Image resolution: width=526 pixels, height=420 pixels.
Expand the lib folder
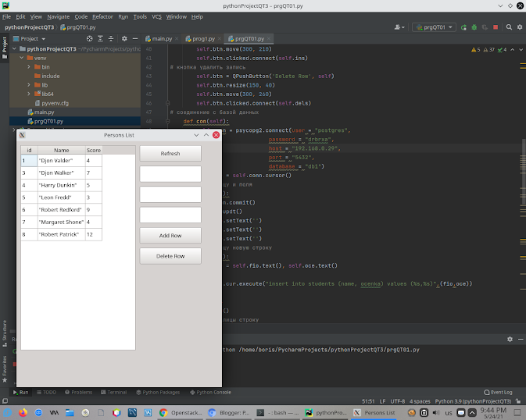[x=29, y=85]
